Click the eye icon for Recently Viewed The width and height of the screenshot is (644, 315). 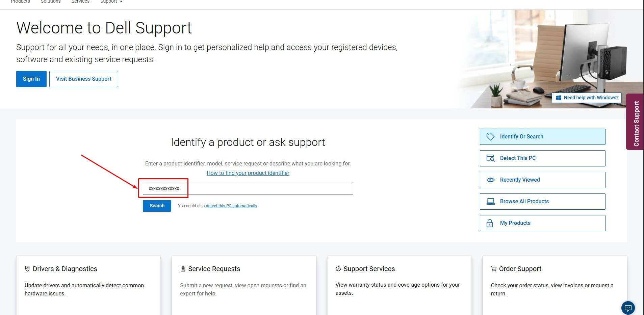[490, 180]
